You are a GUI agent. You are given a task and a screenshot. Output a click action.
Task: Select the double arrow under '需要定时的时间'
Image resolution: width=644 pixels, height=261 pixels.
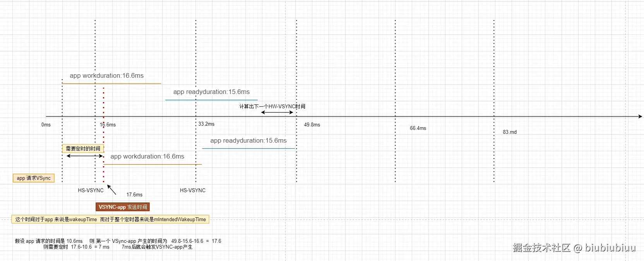pyautogui.click(x=85, y=156)
